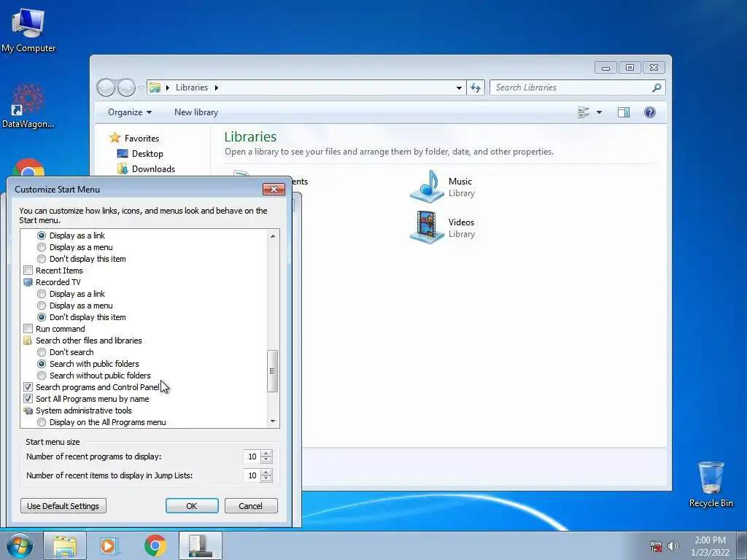
Task: Decrease number of recent items in Jump Lists
Action: pos(266,478)
